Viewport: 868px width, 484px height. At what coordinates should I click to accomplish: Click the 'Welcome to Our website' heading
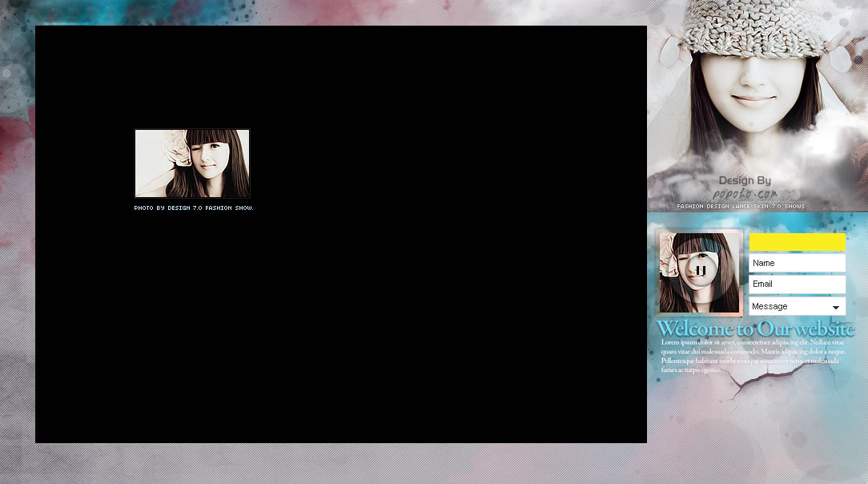pyautogui.click(x=754, y=329)
